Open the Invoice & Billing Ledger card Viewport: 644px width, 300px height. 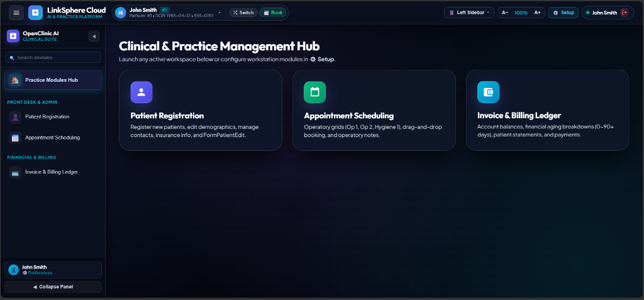(548, 110)
